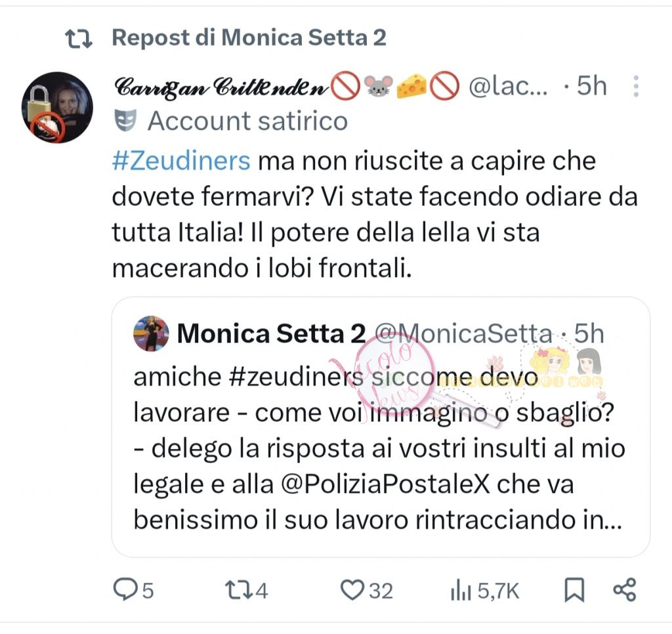Open the @MonicaSetta handle in the quote
This screenshot has height=634, width=672.
tap(463, 334)
